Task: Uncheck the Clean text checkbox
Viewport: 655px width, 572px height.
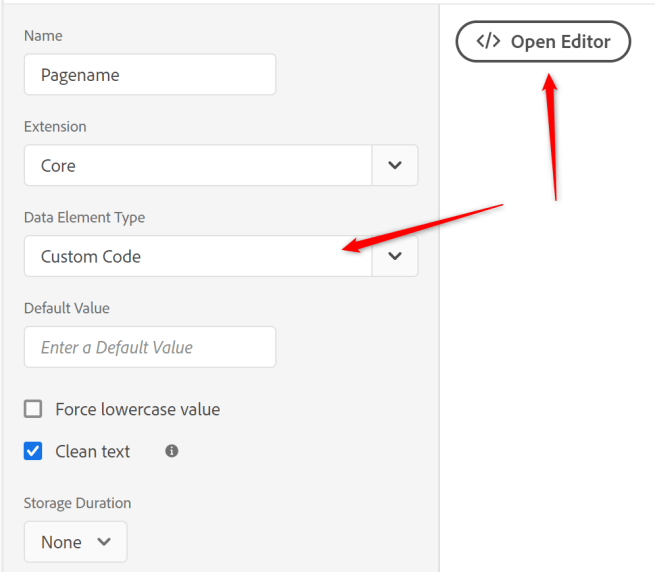Action: tap(34, 451)
